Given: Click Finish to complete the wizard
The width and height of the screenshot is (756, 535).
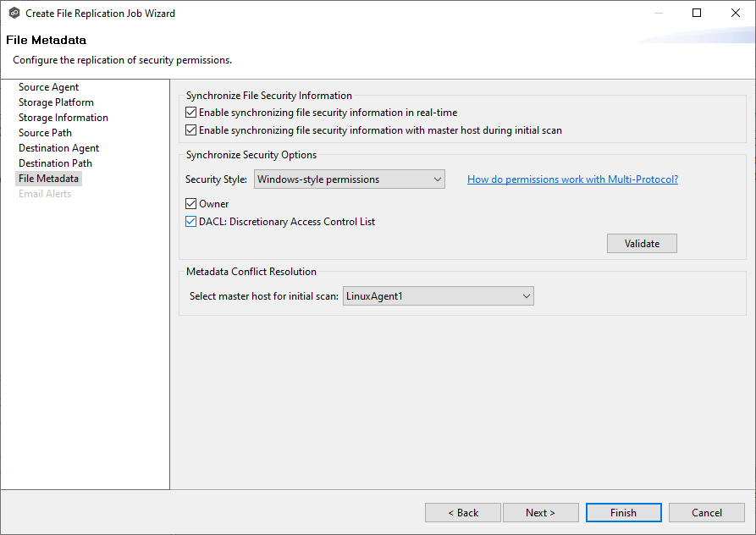Looking at the screenshot, I should tap(623, 512).
